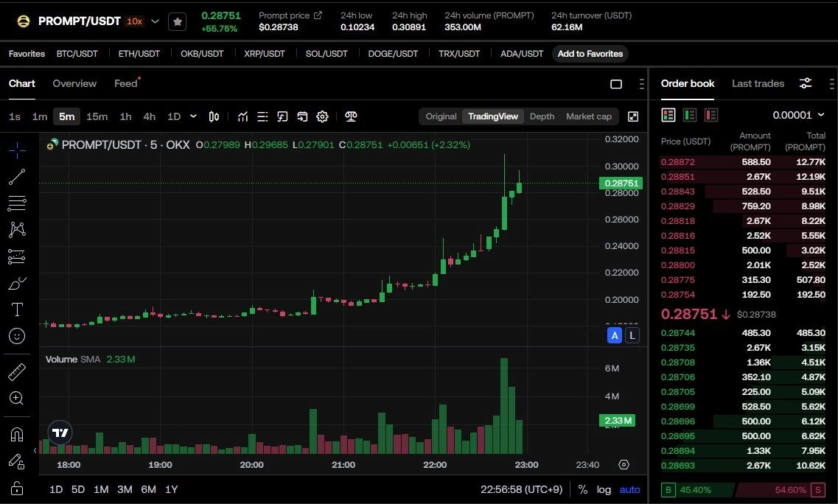Collapse the drawing toolbar with the side arrow

pyautogui.click(x=35, y=450)
